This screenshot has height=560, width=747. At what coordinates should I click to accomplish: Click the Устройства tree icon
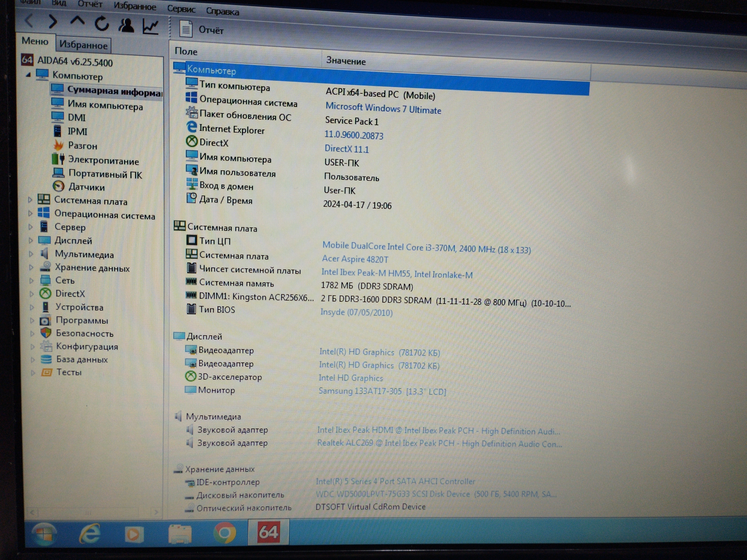(45, 307)
